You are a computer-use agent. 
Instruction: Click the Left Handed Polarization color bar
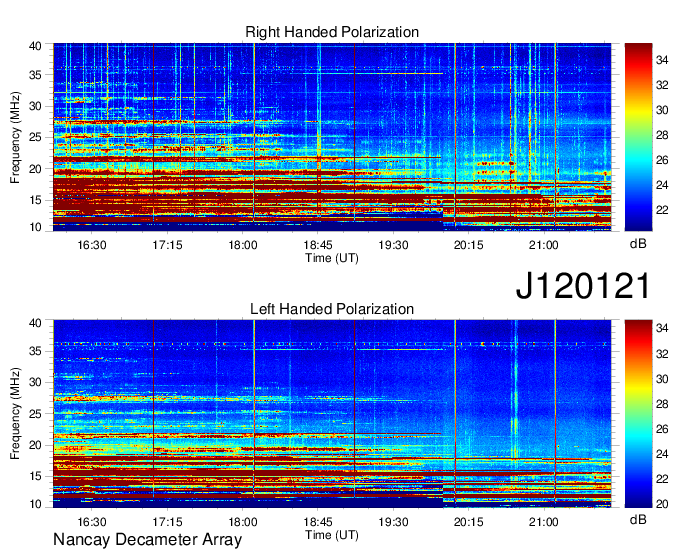(638, 414)
